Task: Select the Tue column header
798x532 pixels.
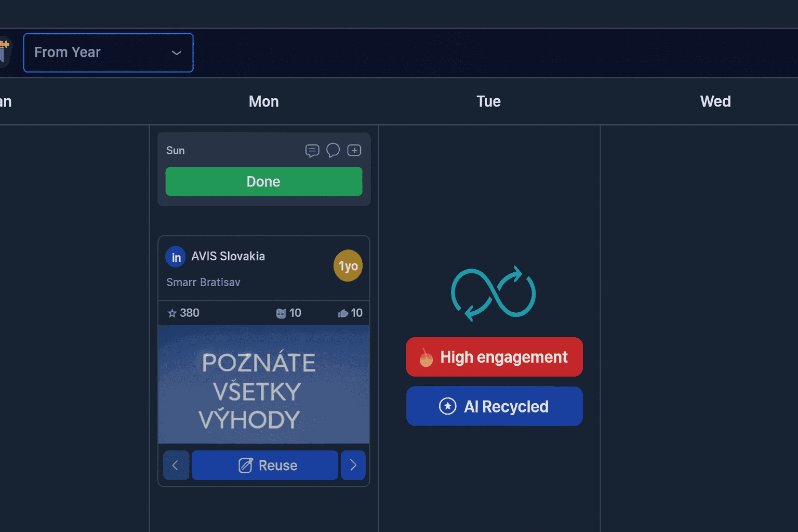Action: tap(489, 101)
